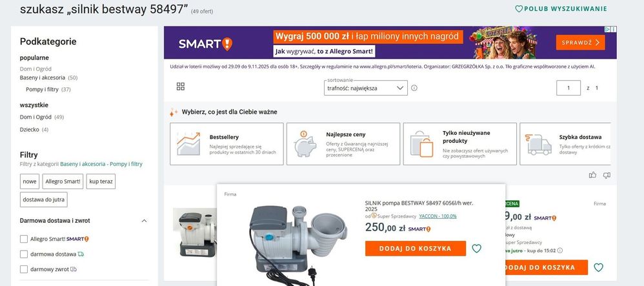The height and width of the screenshot is (286, 644).
Task: Collapse the Darmowa dostawa i zwrot section
Action: (144, 221)
